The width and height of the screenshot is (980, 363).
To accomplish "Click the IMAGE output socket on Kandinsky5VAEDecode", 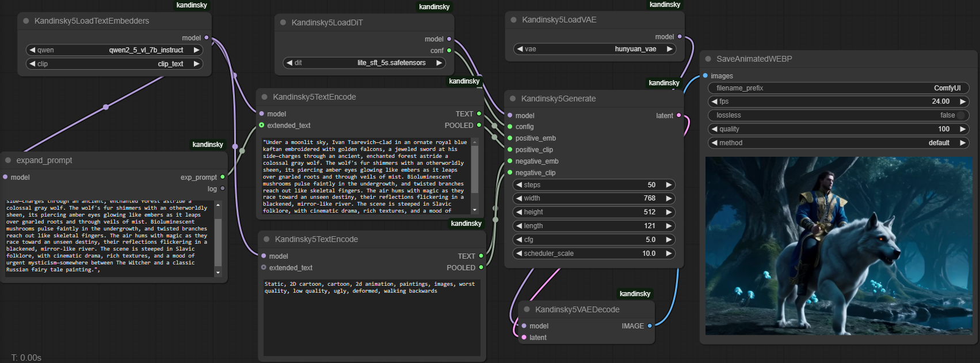I will pyautogui.click(x=650, y=326).
